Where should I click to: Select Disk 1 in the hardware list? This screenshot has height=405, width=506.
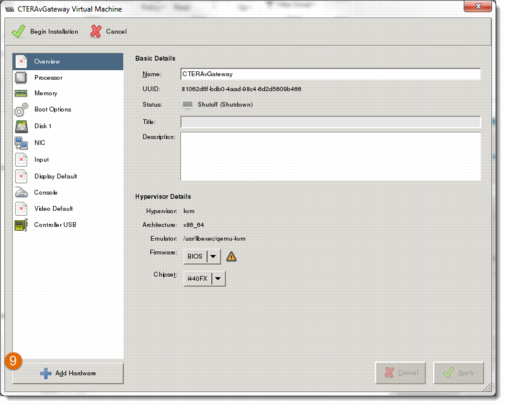pos(68,126)
